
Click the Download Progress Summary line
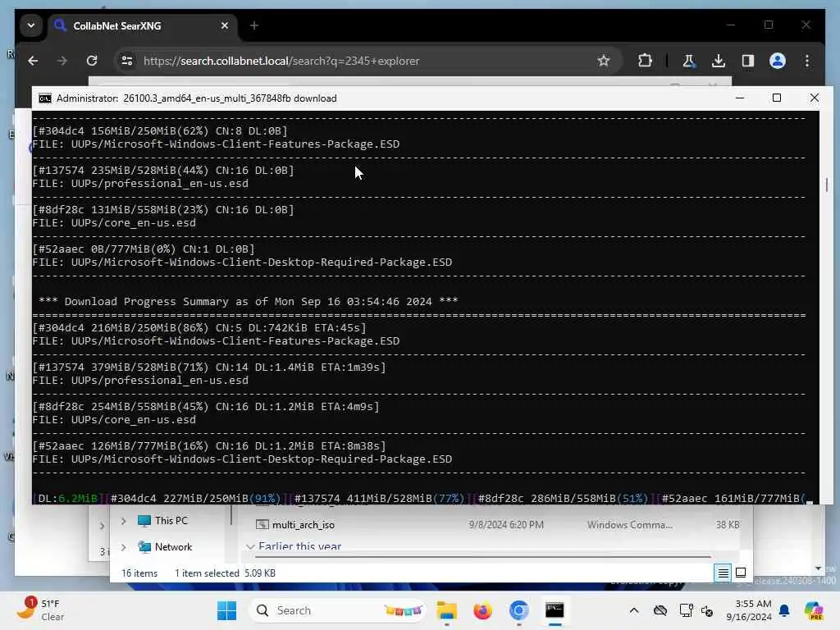pos(248,302)
